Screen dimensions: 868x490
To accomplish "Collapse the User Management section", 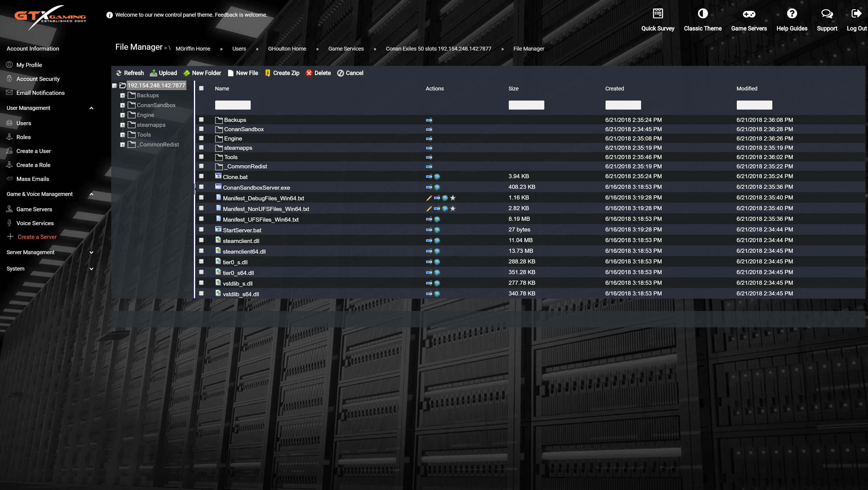I will coord(91,108).
